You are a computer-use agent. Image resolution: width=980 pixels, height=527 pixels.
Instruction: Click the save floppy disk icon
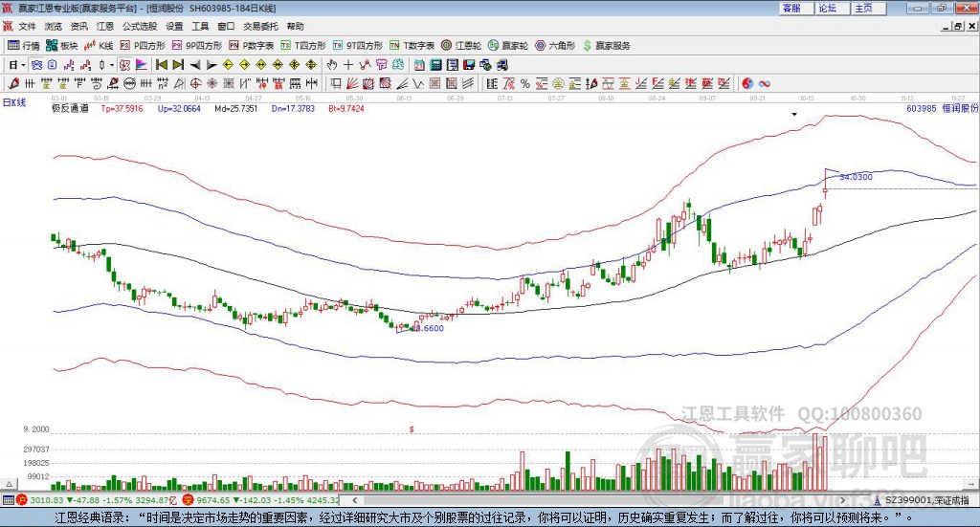[469, 65]
